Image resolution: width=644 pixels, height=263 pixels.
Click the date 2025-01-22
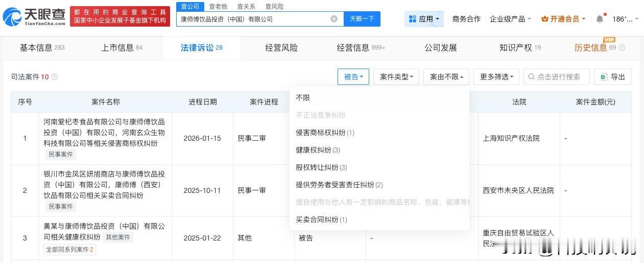202,238
